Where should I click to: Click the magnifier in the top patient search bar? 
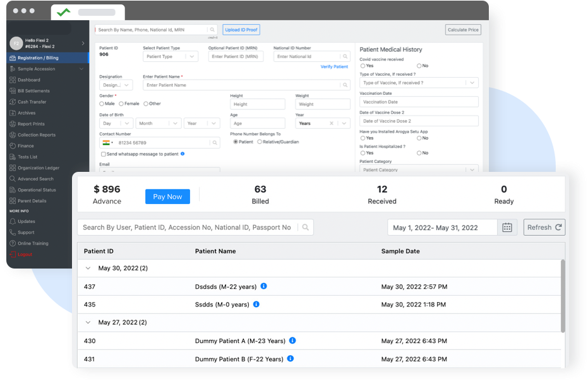[x=211, y=30]
